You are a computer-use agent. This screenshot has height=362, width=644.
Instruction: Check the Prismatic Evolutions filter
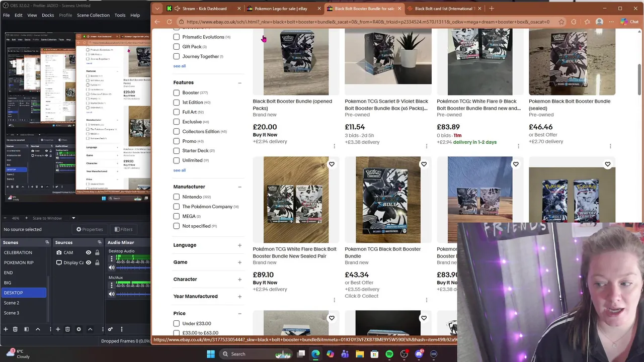tap(176, 37)
